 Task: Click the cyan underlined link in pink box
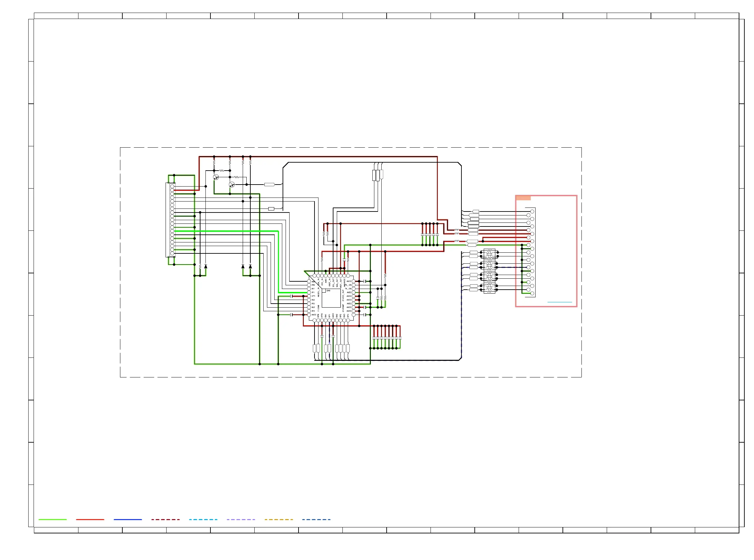[x=560, y=302]
